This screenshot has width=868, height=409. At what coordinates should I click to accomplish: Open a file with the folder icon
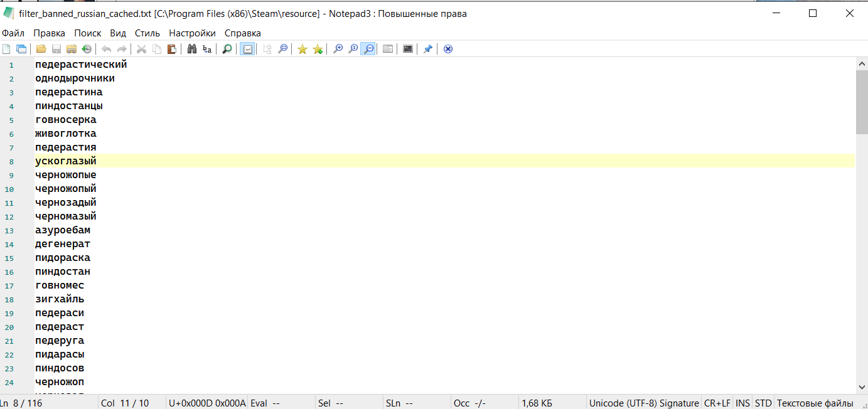(41, 49)
